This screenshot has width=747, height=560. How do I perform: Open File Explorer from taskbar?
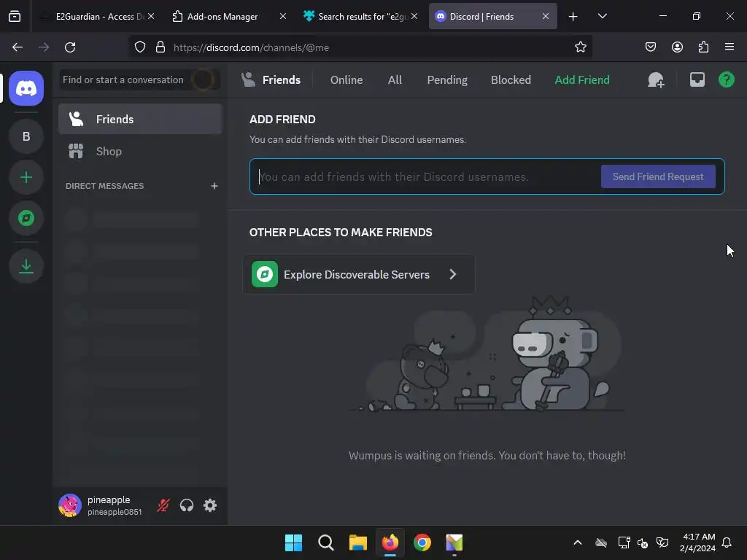pos(357,542)
